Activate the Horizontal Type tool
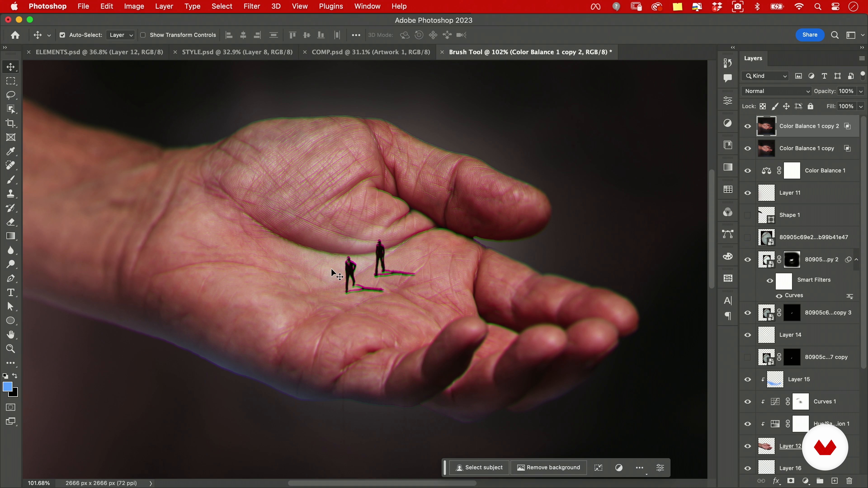The height and width of the screenshot is (488, 868). coord(11,293)
